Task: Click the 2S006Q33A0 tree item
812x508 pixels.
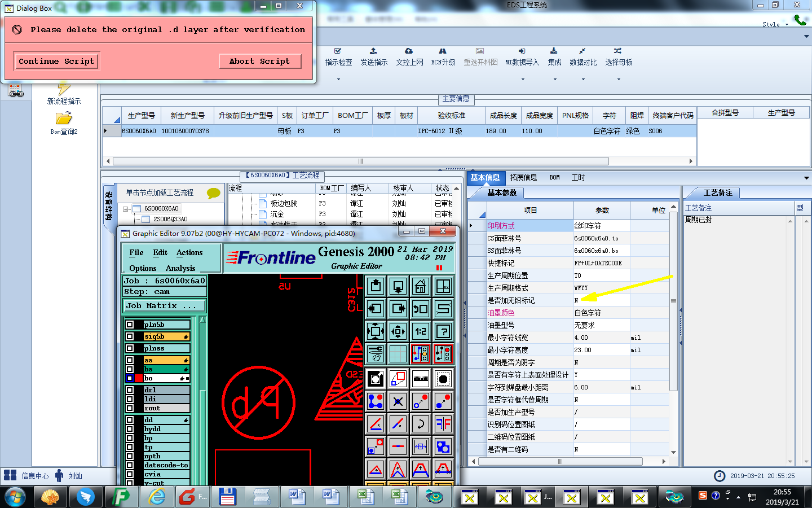Action: 170,219
